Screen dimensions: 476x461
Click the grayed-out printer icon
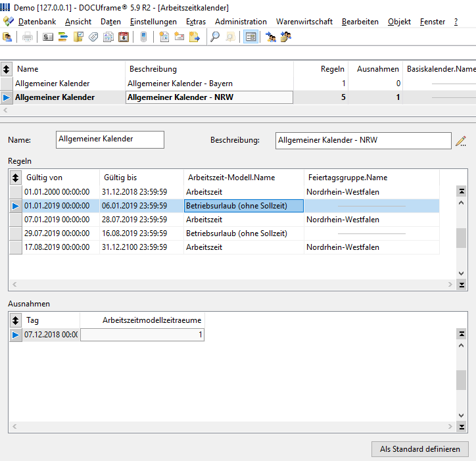pos(28,37)
